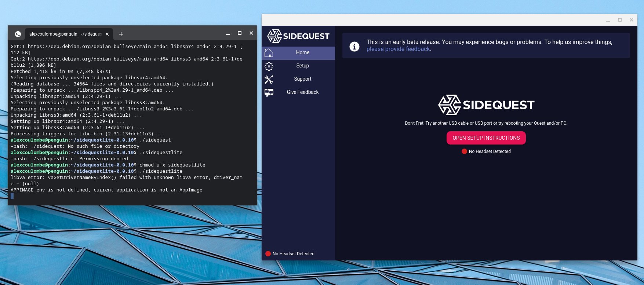
Task: Close the SideQuest window
Action: 632,20
